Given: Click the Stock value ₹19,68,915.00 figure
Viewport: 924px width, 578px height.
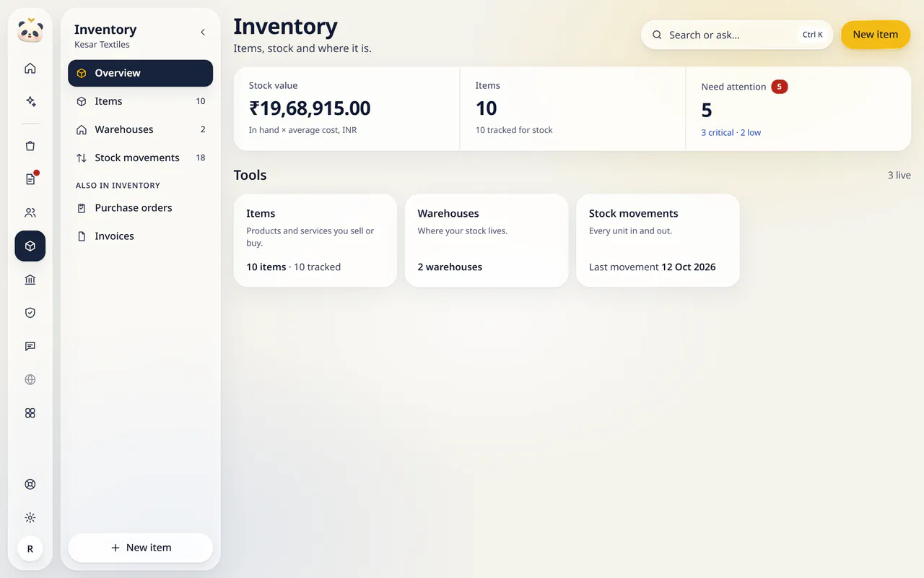Looking at the screenshot, I should tap(310, 108).
